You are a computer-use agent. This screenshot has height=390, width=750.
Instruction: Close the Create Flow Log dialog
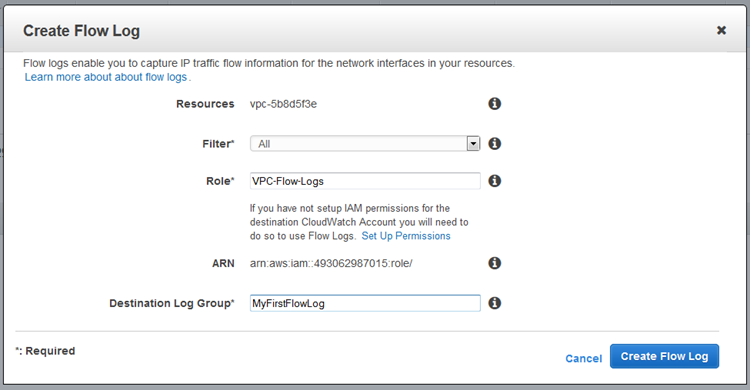(721, 30)
